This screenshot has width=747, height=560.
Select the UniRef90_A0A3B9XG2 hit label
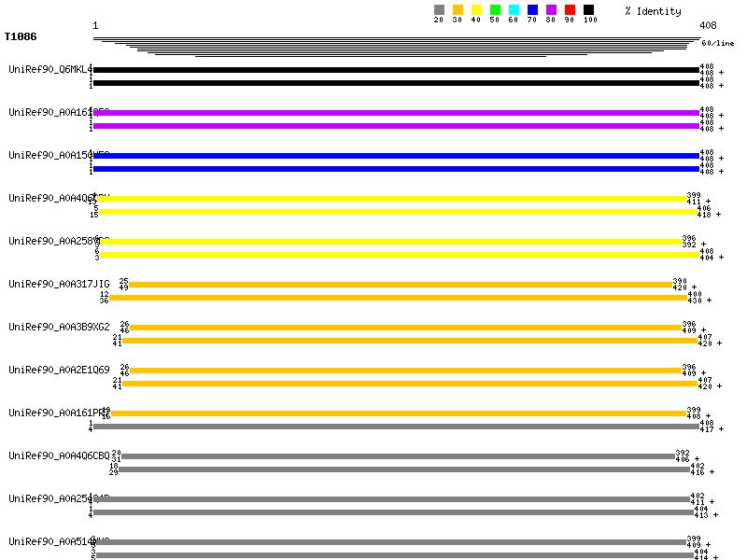(59, 327)
